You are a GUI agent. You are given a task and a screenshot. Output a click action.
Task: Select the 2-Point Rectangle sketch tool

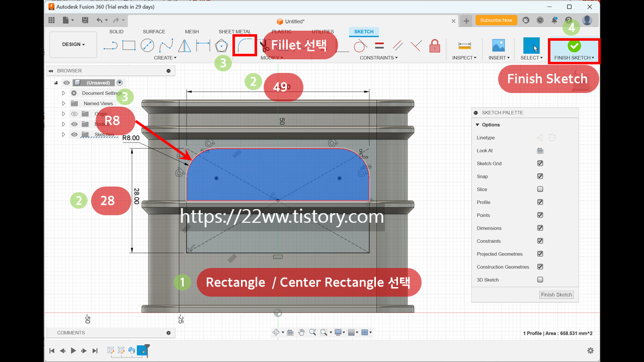(129, 46)
